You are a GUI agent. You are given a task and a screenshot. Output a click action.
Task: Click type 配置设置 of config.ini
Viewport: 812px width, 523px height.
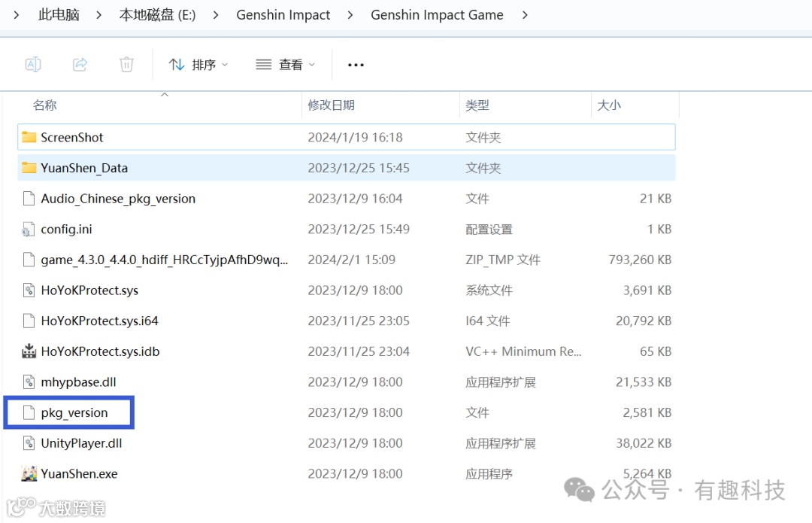pyautogui.click(x=489, y=229)
